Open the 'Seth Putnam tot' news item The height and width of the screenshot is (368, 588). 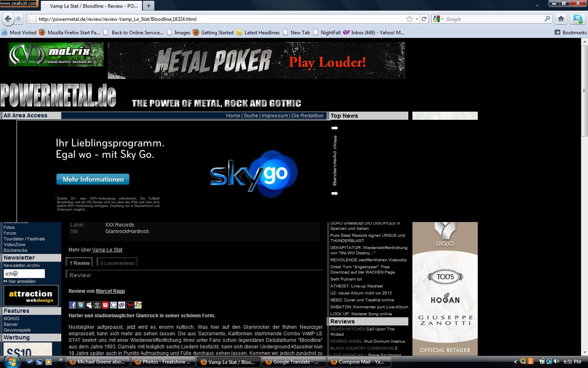(346, 279)
